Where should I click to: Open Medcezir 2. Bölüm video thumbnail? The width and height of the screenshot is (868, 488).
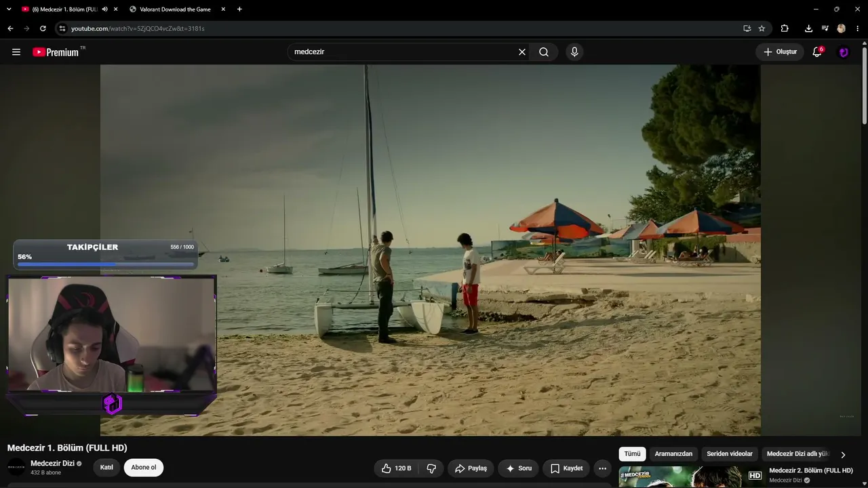point(691,477)
